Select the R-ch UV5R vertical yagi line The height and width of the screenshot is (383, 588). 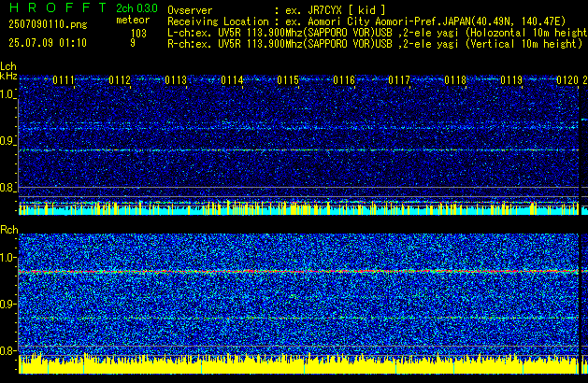coord(375,44)
